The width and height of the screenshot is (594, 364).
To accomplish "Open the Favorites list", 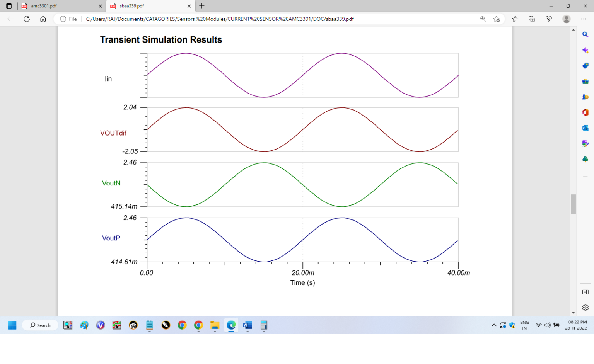I will [515, 19].
